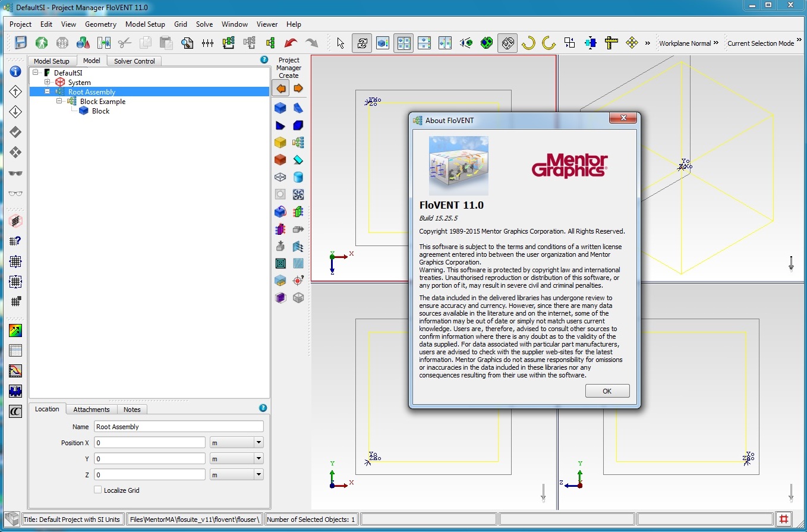807x532 pixels.
Task: Click the yellow ruler measure icon
Action: [611, 43]
